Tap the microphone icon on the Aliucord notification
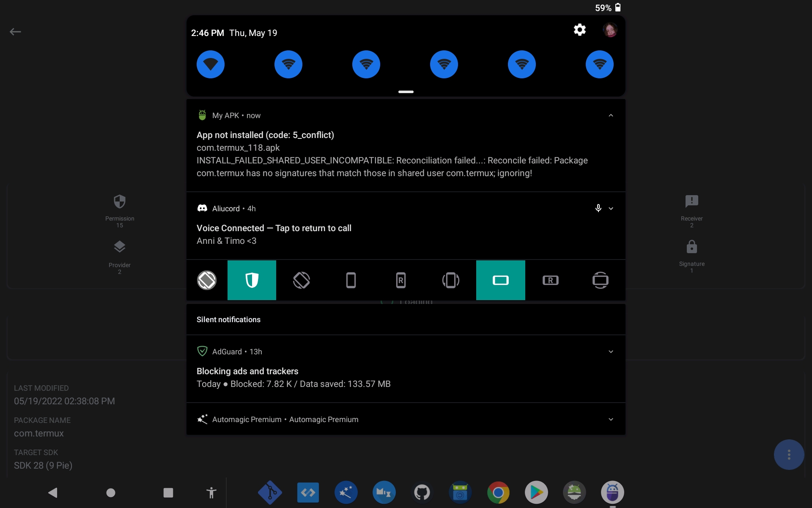812x508 pixels. (x=598, y=208)
